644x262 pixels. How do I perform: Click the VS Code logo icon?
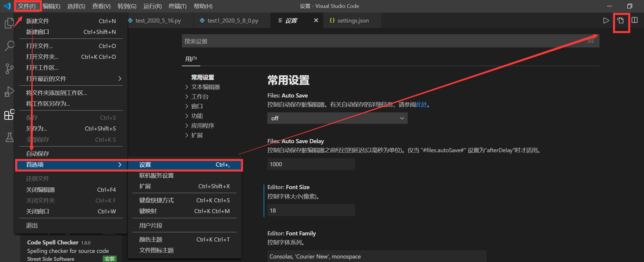pos(7,6)
